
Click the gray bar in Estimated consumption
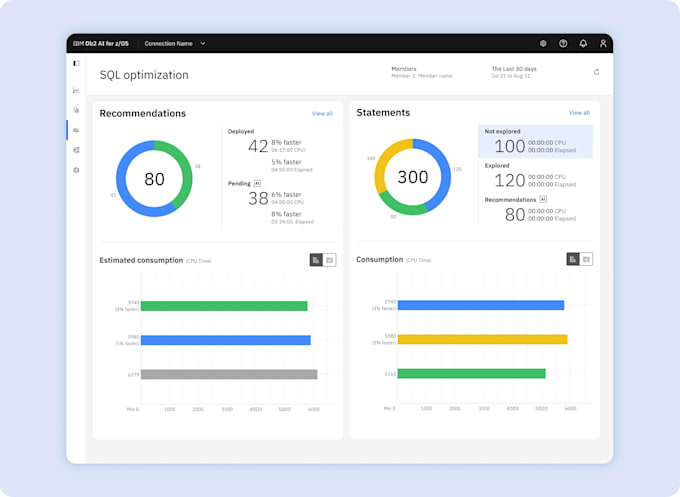point(229,374)
